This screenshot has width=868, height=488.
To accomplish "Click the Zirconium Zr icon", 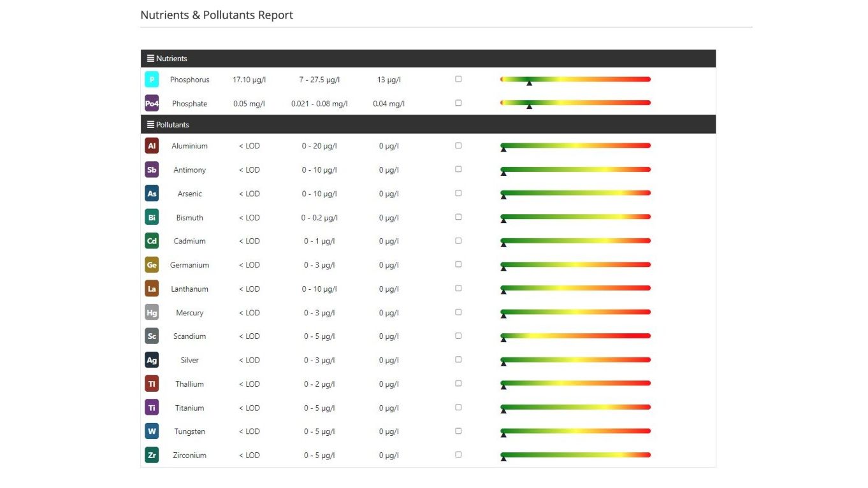I will (152, 455).
